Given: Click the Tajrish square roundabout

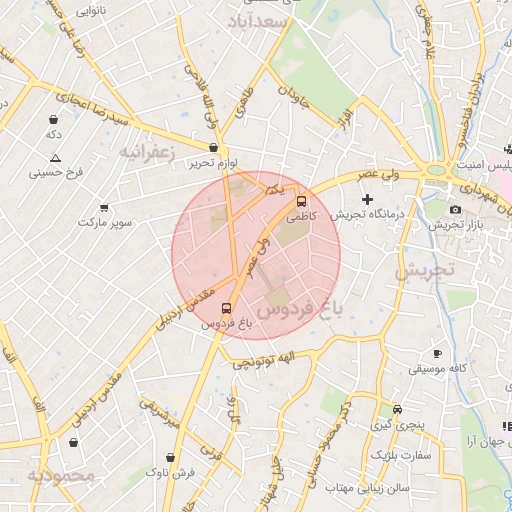Looking at the screenshot, I should tap(436, 170).
